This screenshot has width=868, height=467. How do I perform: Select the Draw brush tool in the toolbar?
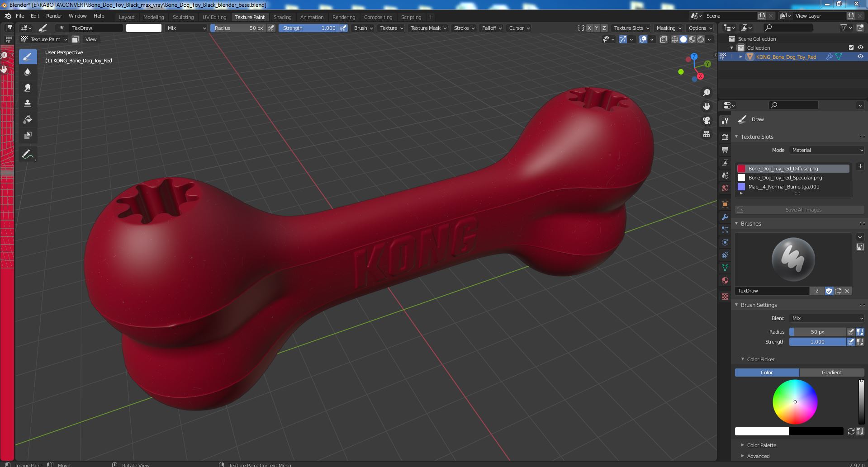pos(28,57)
